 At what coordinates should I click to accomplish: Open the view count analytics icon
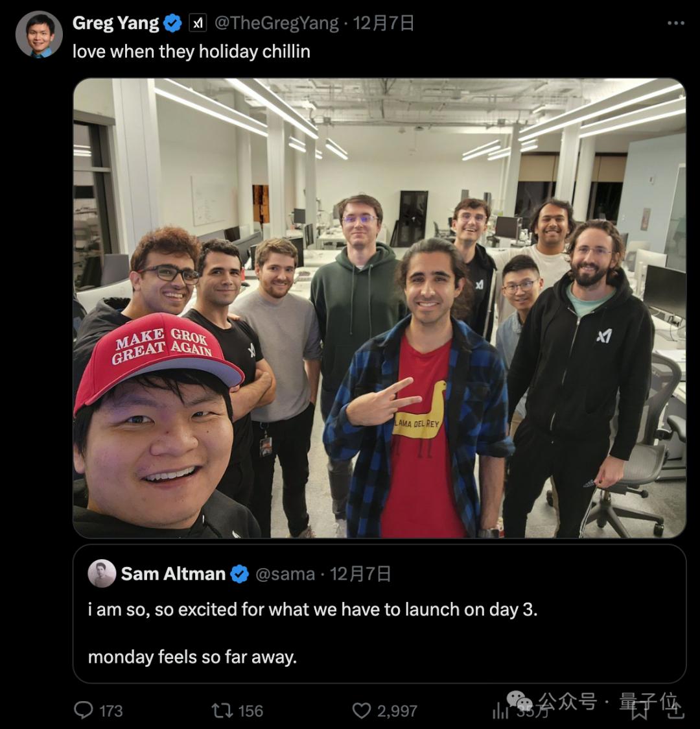(x=500, y=710)
